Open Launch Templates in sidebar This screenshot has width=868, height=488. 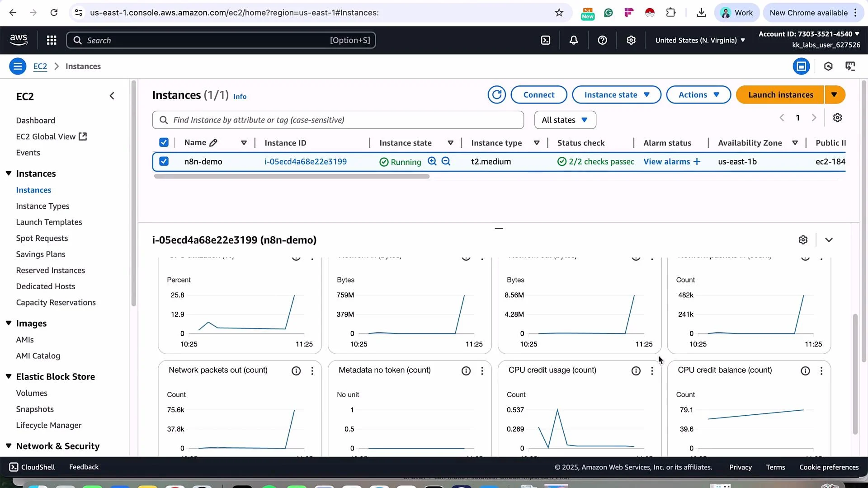tap(49, 222)
